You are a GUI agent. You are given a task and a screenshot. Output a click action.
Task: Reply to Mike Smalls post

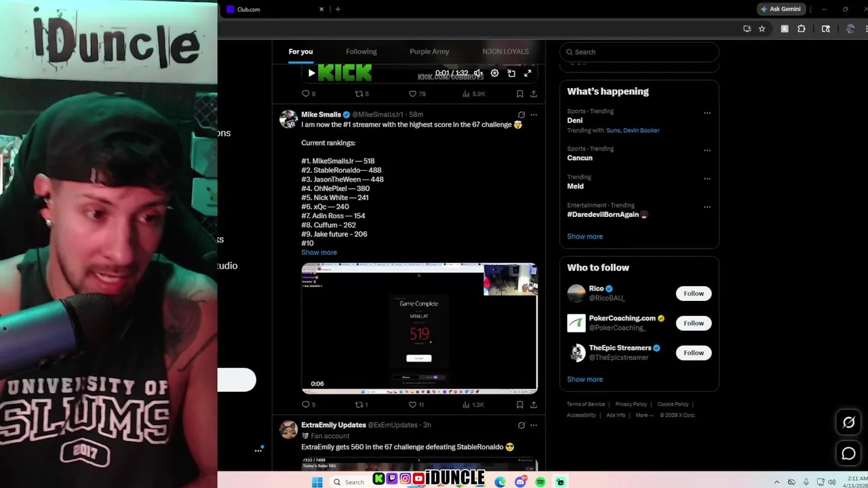click(x=309, y=405)
